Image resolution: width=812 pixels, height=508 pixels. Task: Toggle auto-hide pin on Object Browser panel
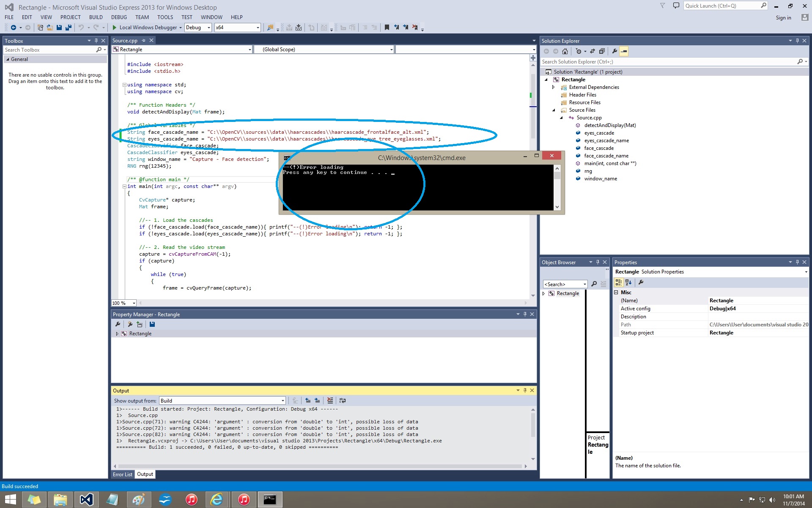point(598,262)
